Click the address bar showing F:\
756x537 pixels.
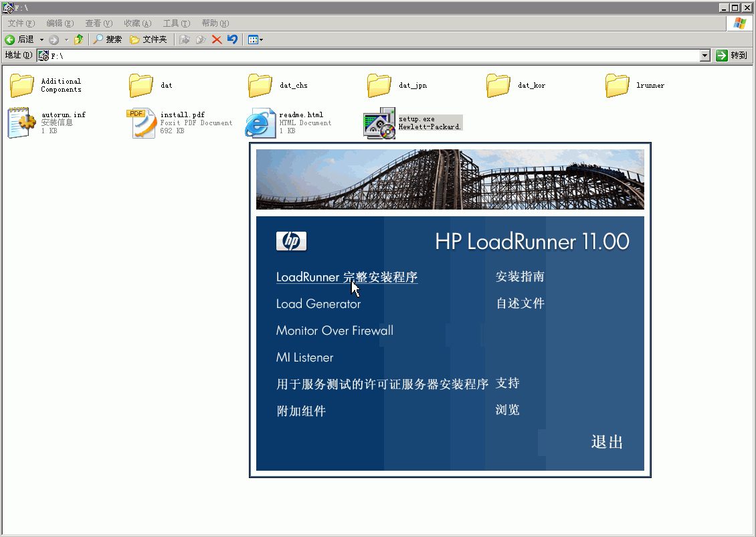click(x=369, y=56)
